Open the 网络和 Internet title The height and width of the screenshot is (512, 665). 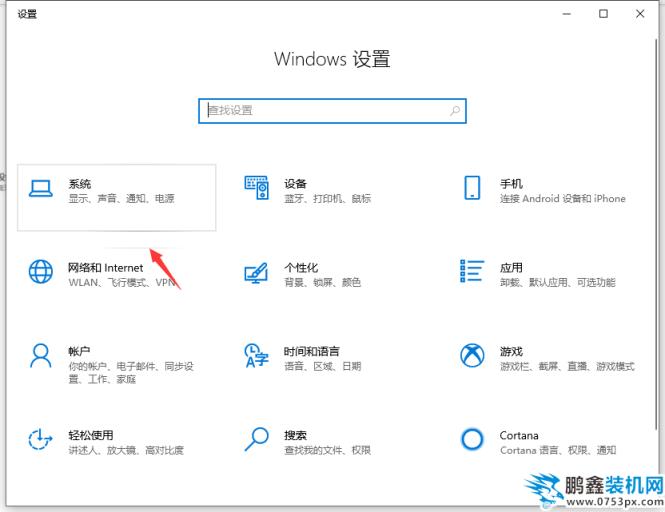(x=106, y=268)
